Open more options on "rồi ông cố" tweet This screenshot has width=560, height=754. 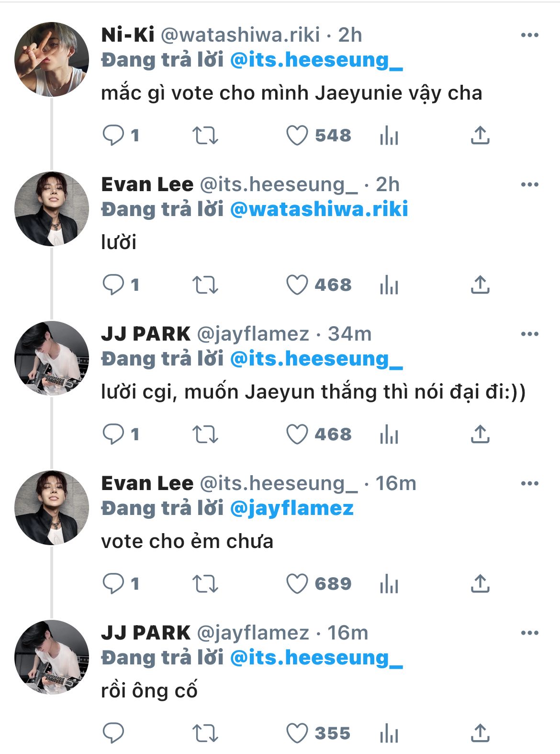(529, 633)
